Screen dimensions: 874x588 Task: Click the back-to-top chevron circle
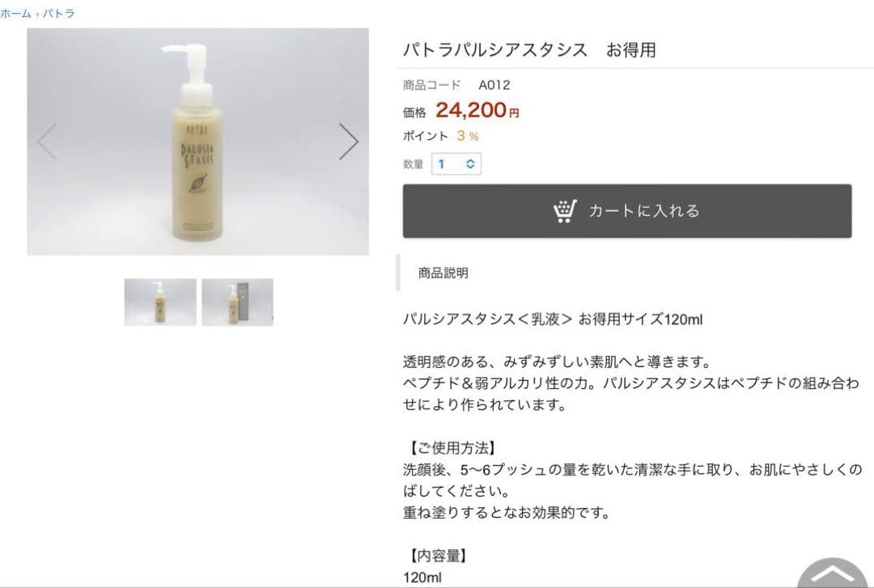click(833, 574)
